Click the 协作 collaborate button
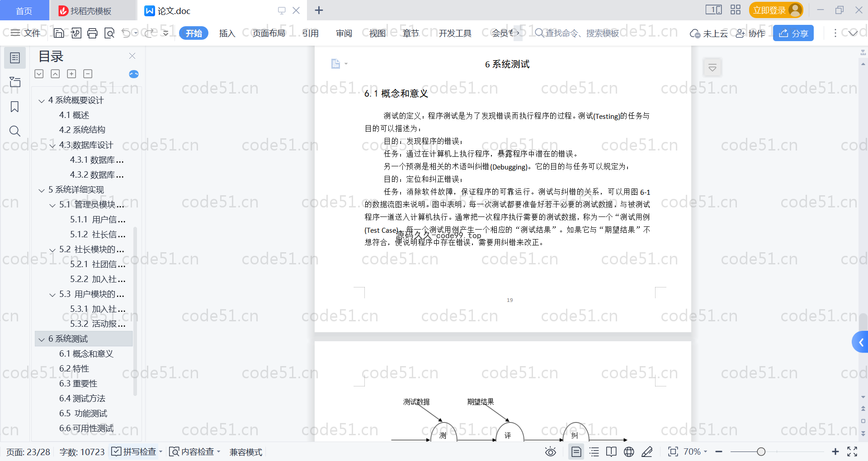This screenshot has height=461, width=868. [x=750, y=33]
